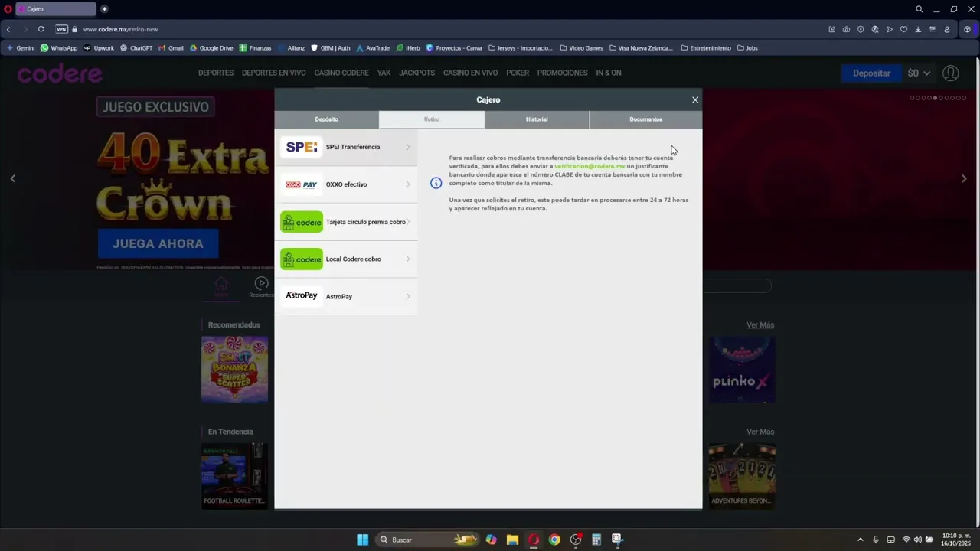The width and height of the screenshot is (980, 551).
Task: Click the browser back arrow
Action: [8, 29]
